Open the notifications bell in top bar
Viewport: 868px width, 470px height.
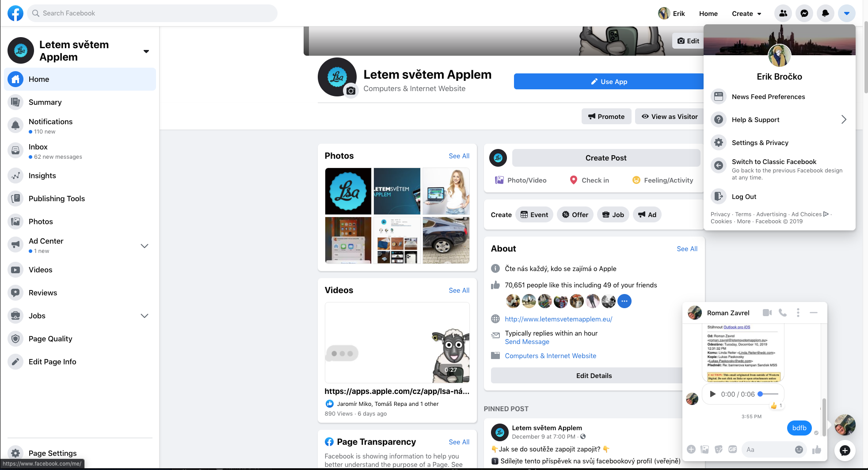(x=826, y=13)
